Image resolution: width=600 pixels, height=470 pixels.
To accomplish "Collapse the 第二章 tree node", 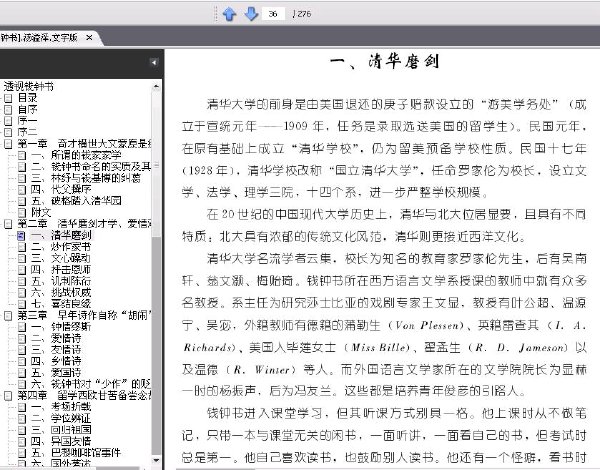I will tap(8, 224).
